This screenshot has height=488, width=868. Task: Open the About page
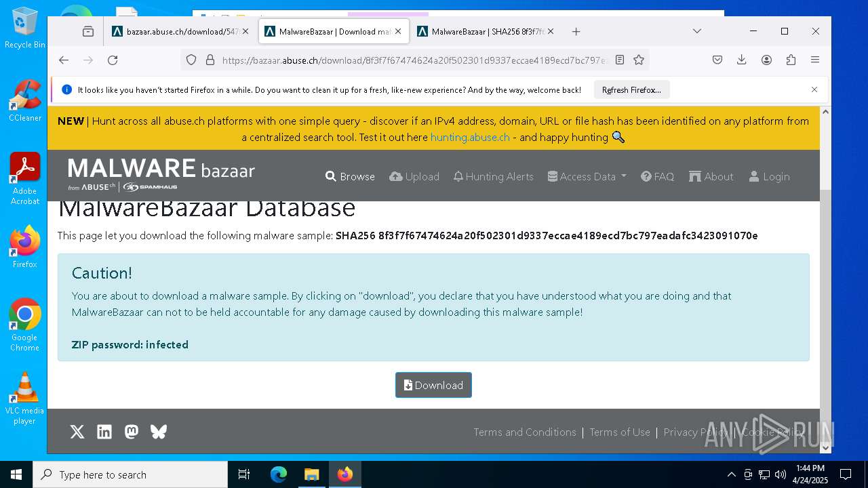(711, 176)
